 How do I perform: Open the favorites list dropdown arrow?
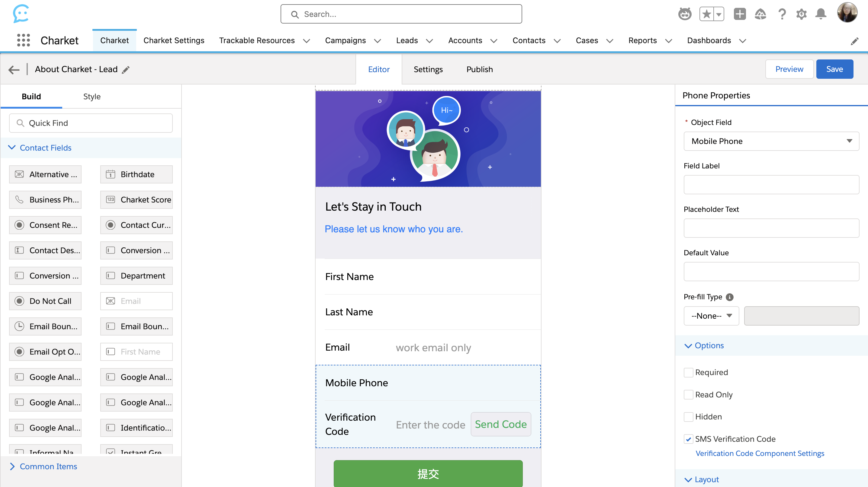click(x=719, y=14)
